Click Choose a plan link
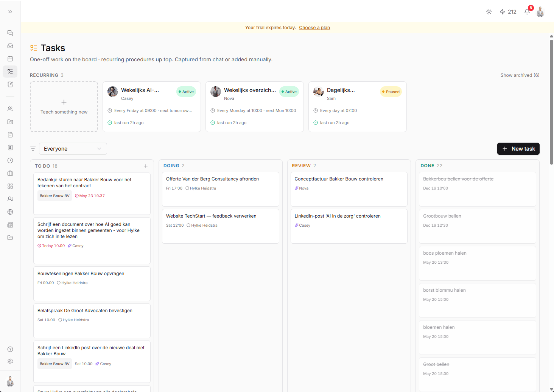This screenshot has width=554, height=392. [x=314, y=28]
